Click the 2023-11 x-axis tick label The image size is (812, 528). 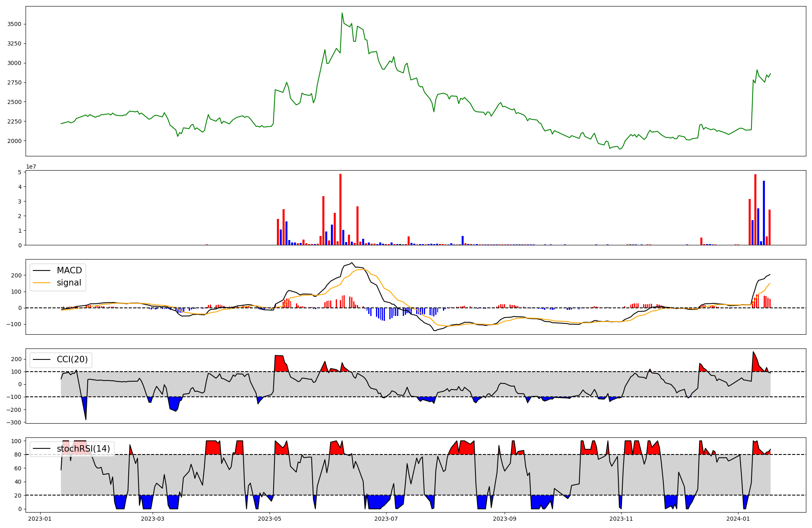[x=622, y=519]
